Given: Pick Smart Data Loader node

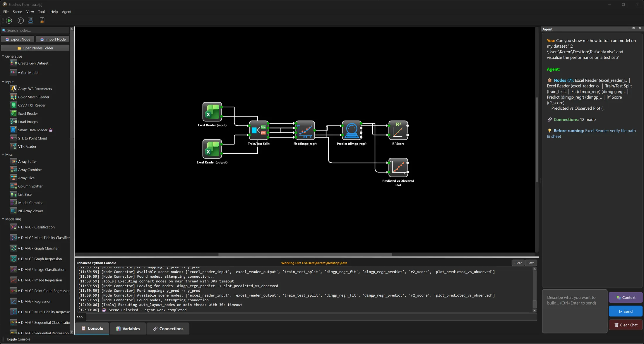Looking at the screenshot, I should (32, 130).
